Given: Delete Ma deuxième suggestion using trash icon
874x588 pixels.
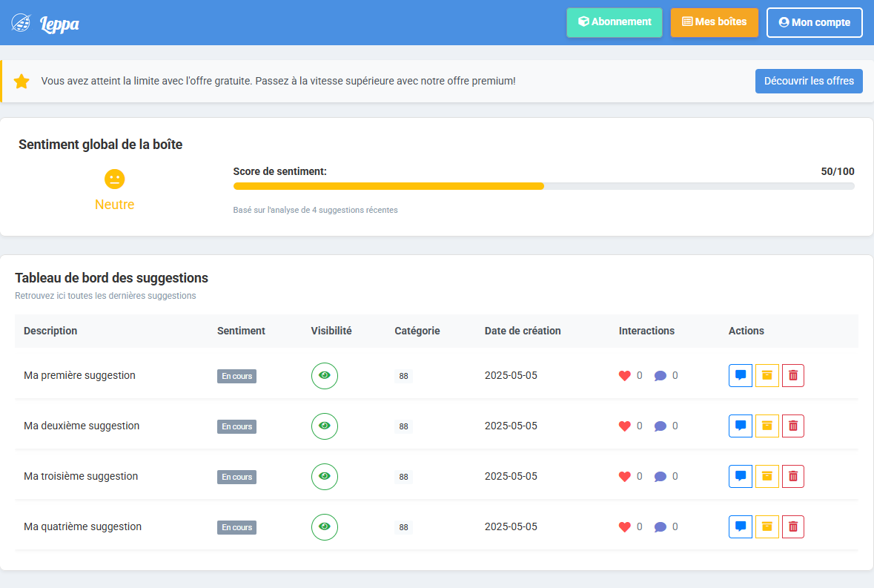Looking at the screenshot, I should click(792, 426).
